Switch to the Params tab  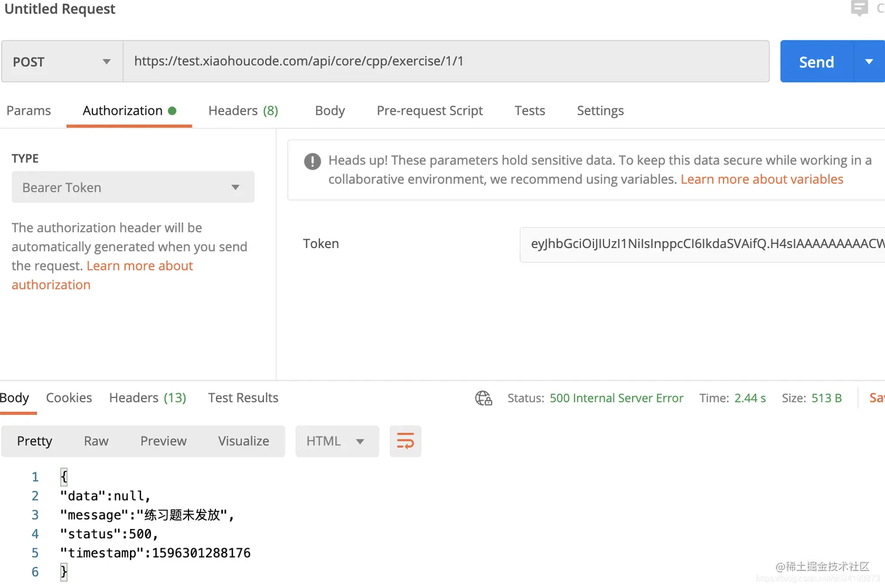pos(29,111)
